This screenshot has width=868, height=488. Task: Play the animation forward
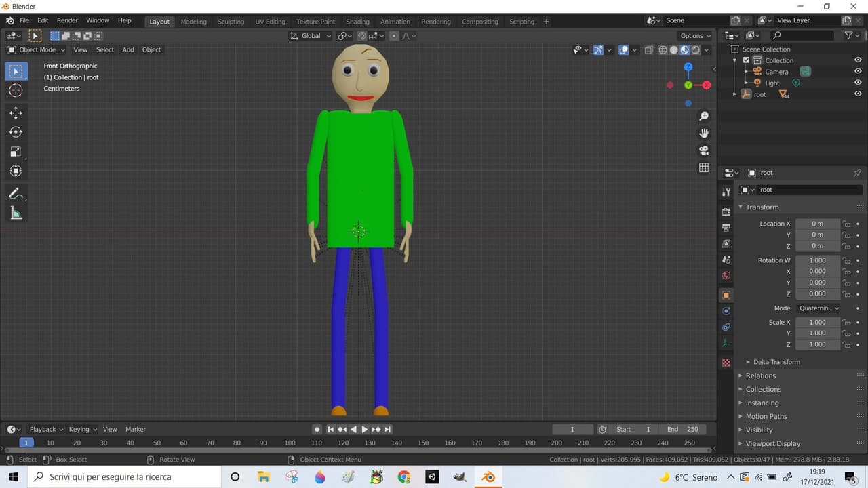[x=365, y=429]
